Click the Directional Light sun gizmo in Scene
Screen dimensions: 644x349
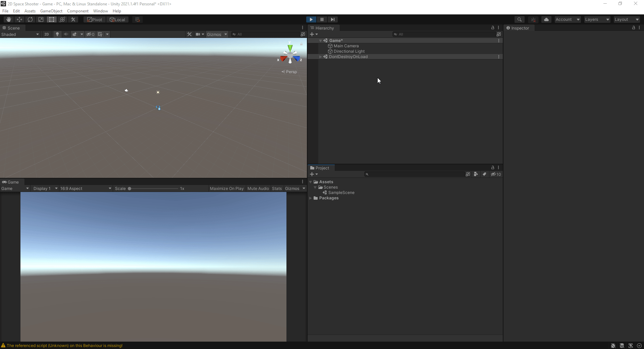pos(158,92)
